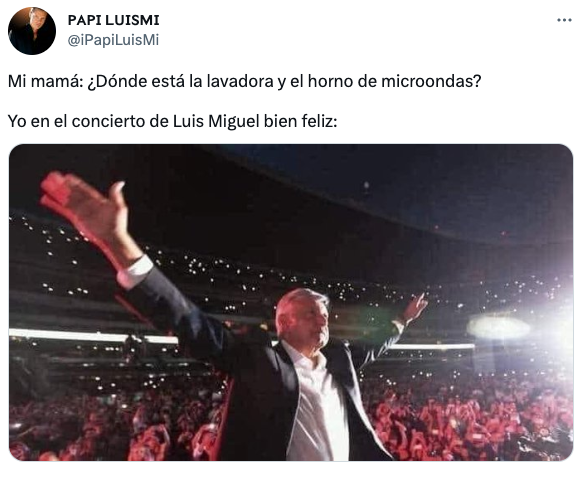Visit the @iPapiLuisMi handle link
This screenshot has height=479, width=583.
coord(113,40)
